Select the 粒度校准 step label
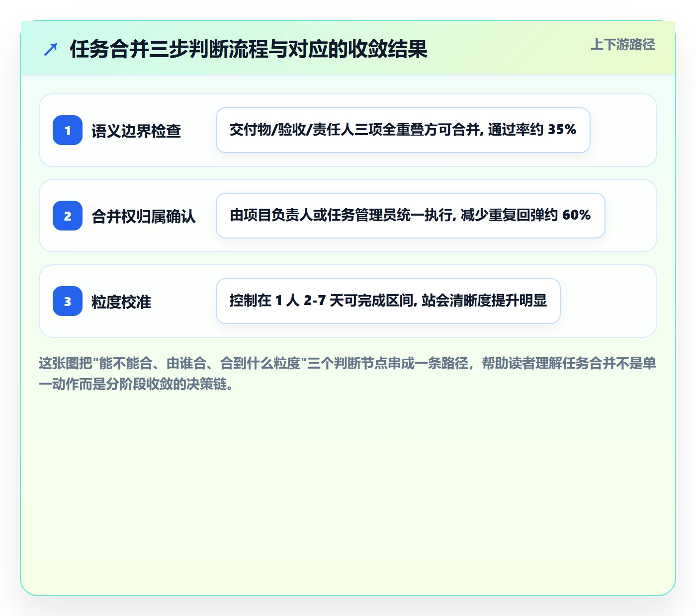 click(x=121, y=302)
